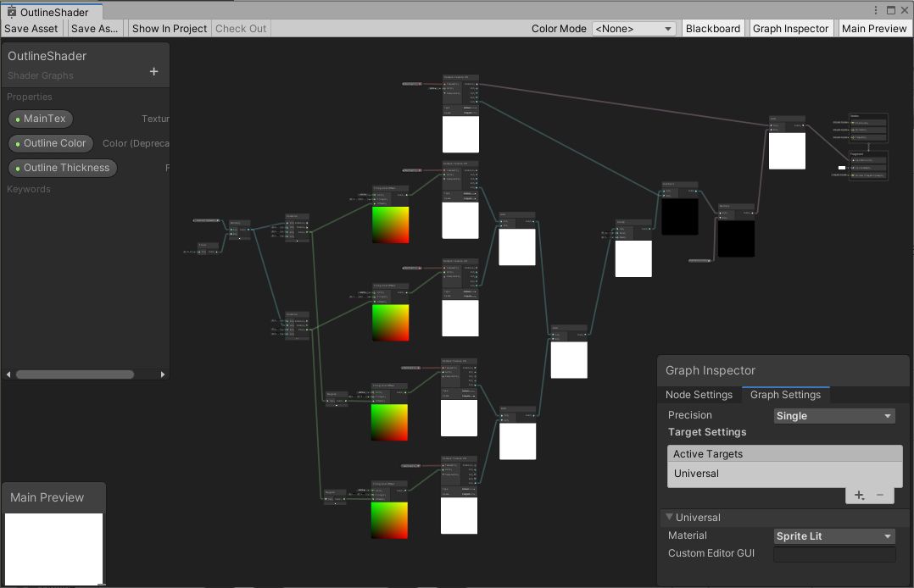Image resolution: width=914 pixels, height=588 pixels.
Task: Click the exposed indicator dot on MainTex
Action: 19,119
